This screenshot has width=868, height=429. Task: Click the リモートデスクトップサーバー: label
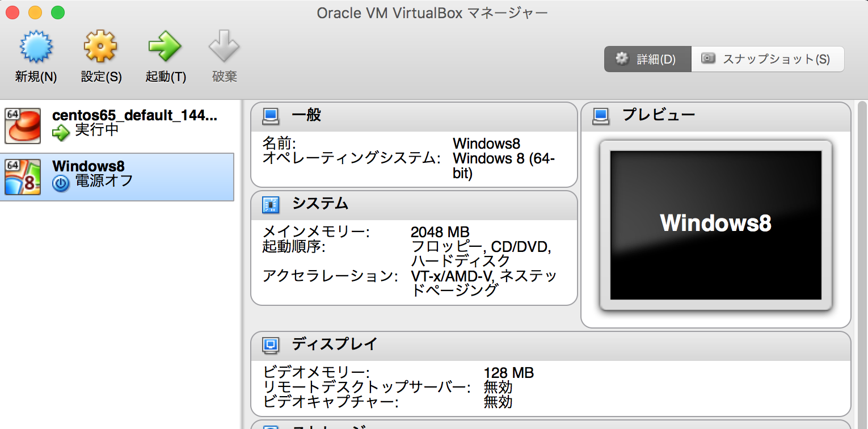(366, 388)
